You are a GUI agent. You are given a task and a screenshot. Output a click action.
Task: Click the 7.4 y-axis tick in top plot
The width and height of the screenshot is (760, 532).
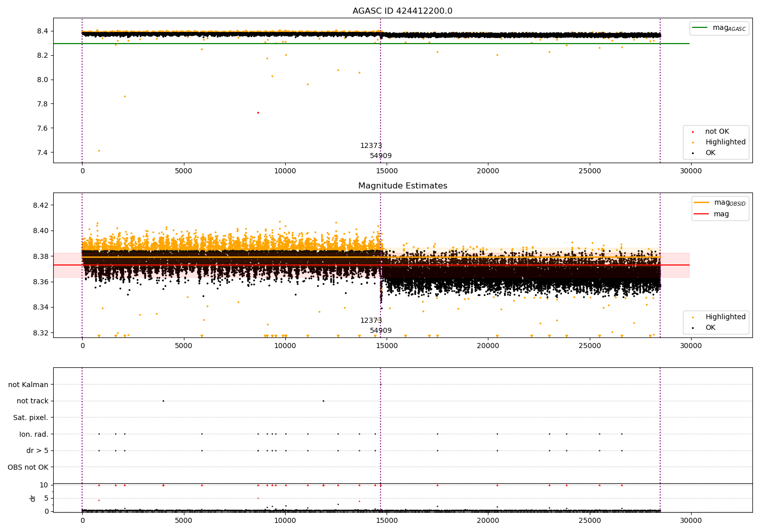43,153
